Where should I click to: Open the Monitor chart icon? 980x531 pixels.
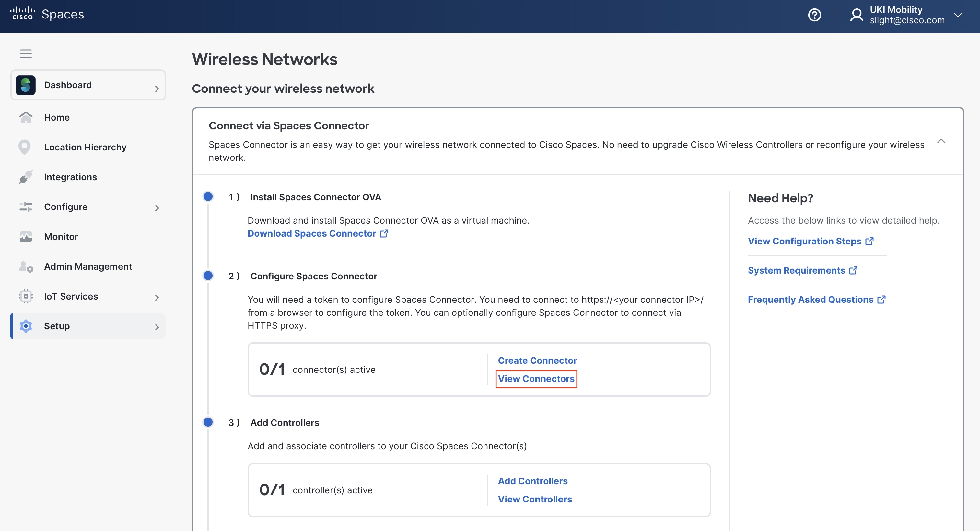[x=26, y=237]
